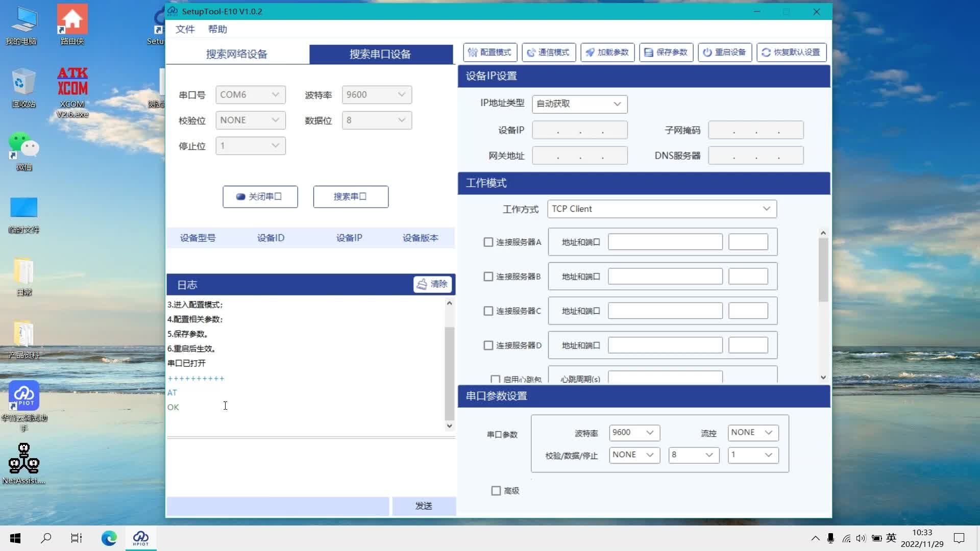Click 工作模式 panel vertical scrollbar thumb
The width and height of the screenshot is (980, 551).
tap(823, 269)
